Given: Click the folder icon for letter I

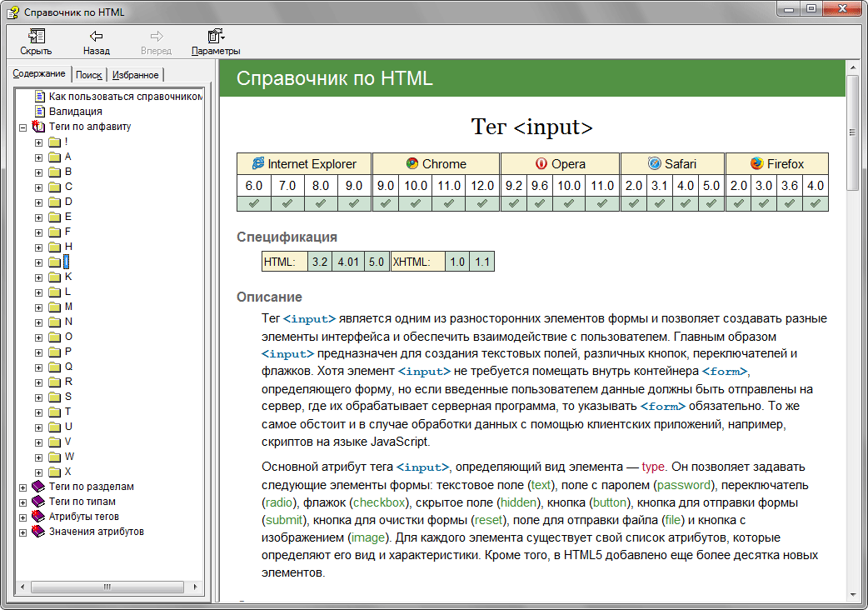Looking at the screenshot, I should click(54, 262).
